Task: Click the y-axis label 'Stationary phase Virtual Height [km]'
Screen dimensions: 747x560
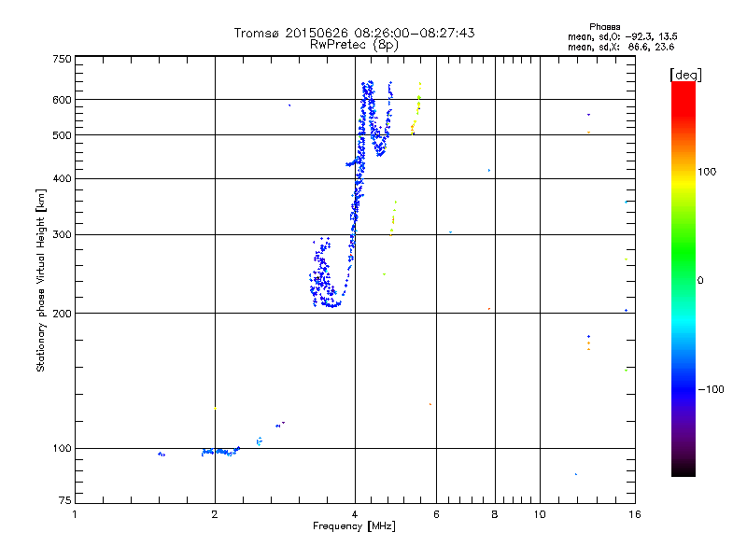Action: click(x=40, y=280)
